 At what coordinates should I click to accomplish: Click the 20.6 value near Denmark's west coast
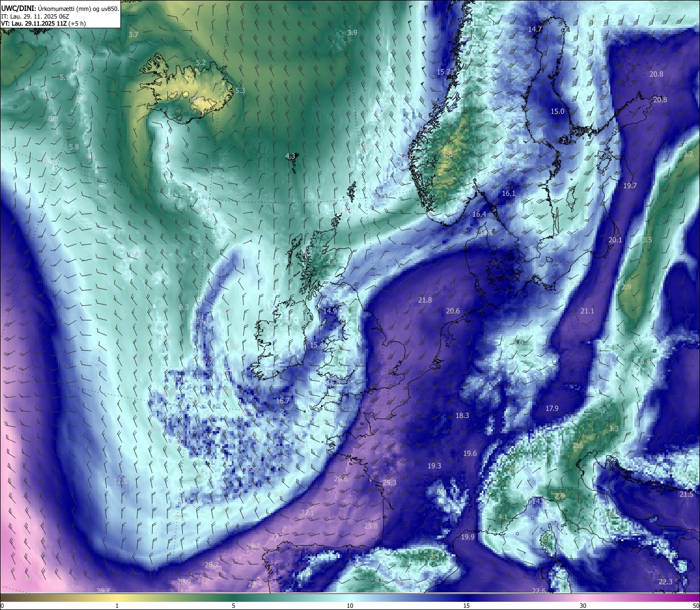coord(453,311)
